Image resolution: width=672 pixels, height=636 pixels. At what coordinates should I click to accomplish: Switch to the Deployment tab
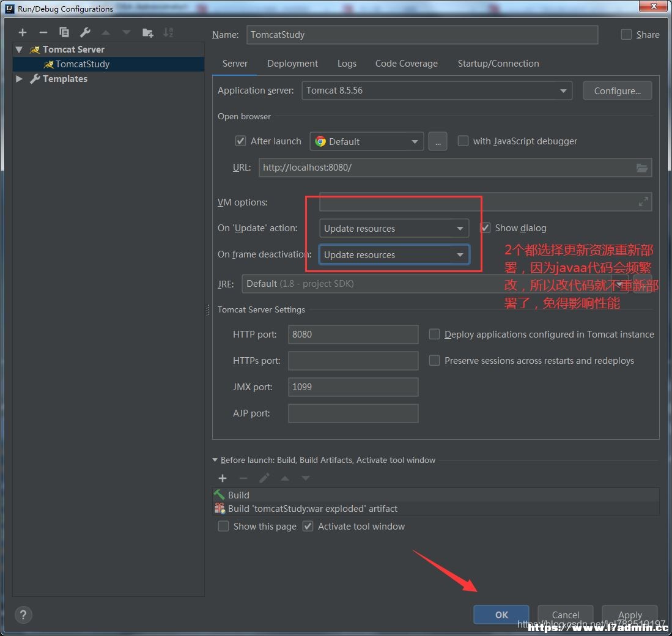[x=293, y=64]
